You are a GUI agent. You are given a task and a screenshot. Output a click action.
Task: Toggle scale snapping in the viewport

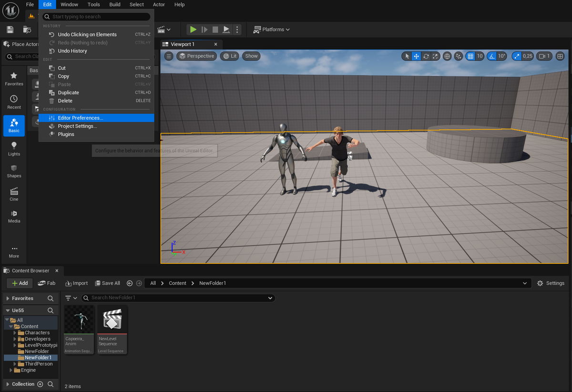[x=517, y=56]
